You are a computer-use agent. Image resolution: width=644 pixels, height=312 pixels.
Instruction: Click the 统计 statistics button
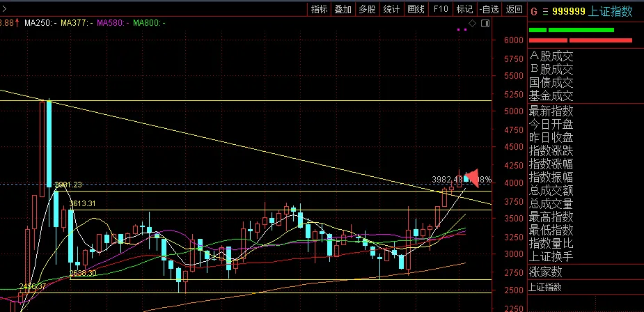(391, 9)
